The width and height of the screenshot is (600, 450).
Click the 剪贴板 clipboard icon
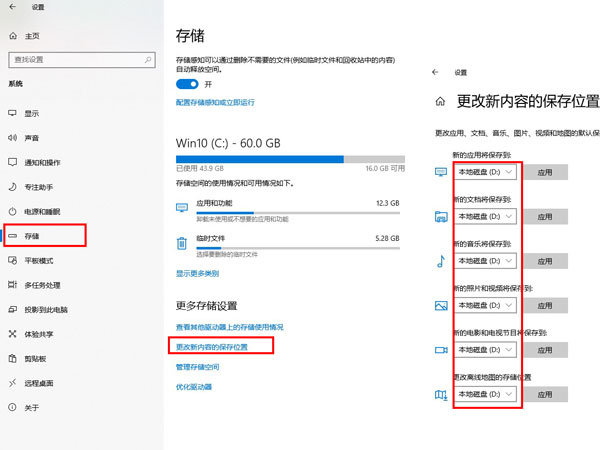tap(13, 358)
